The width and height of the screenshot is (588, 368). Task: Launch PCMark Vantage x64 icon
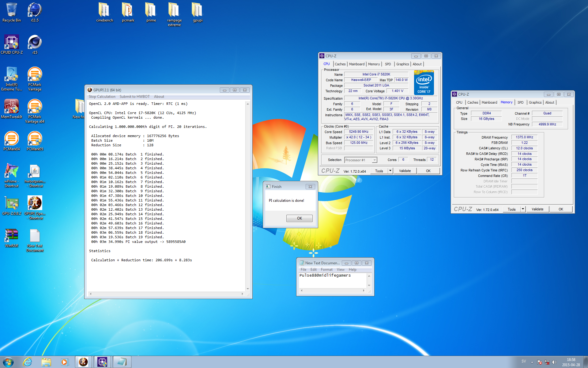(35, 111)
